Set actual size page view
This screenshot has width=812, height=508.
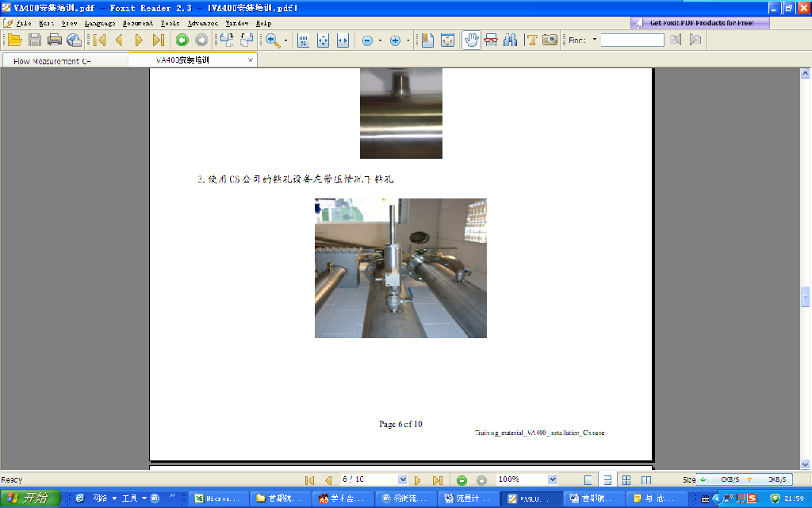pyautogui.click(x=304, y=40)
